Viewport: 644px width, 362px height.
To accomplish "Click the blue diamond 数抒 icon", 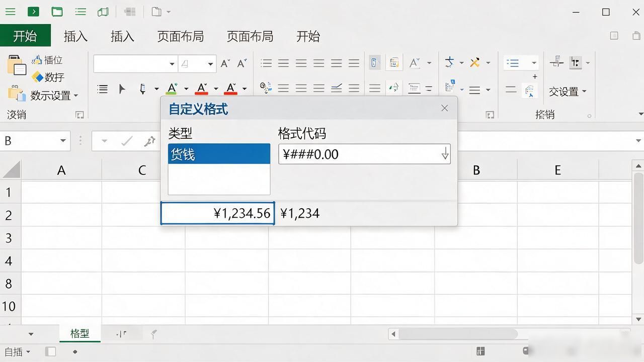I will (37, 77).
